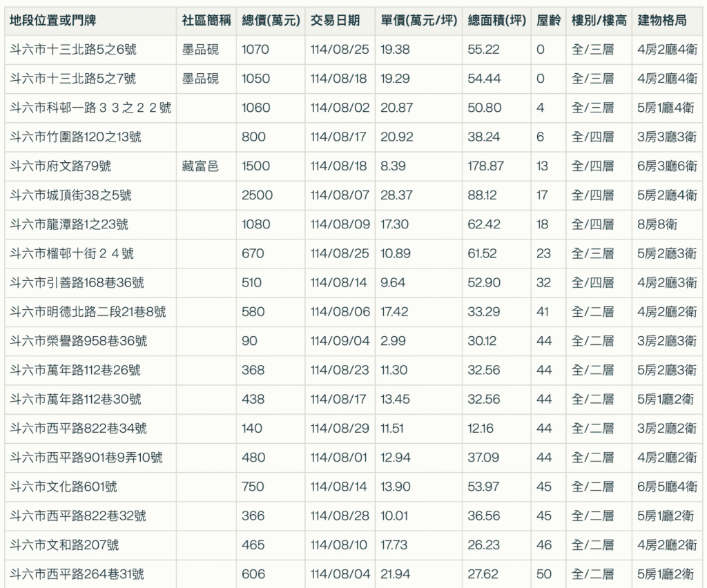Select address 斗六市文和路207號

[x=64, y=545]
